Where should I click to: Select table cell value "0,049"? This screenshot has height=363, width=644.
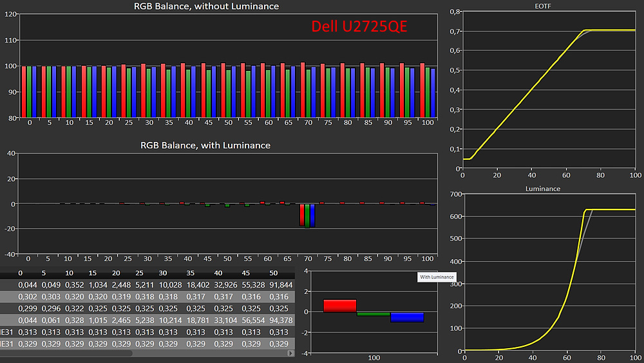[x=51, y=285]
